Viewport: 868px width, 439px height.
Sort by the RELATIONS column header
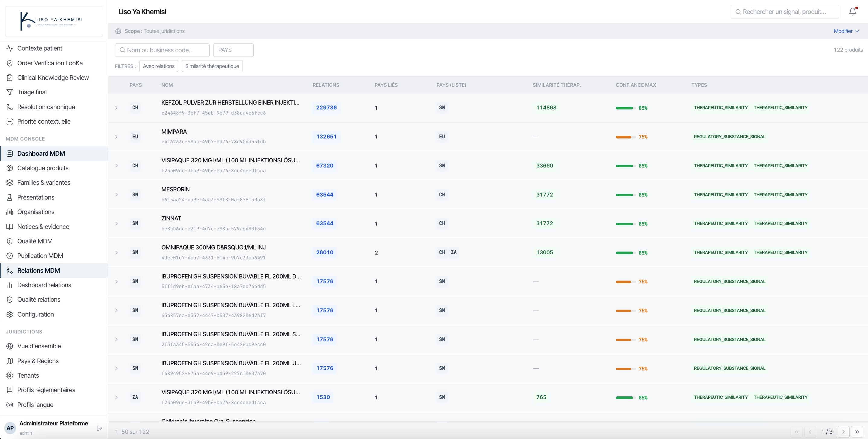pos(326,85)
